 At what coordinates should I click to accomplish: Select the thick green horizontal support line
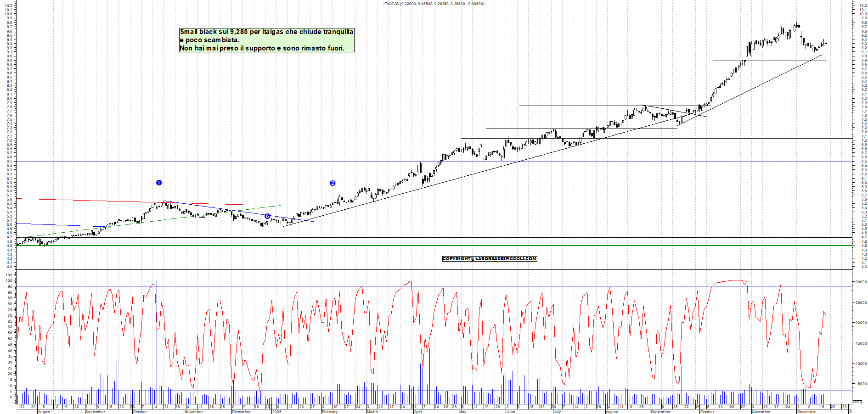point(413,246)
